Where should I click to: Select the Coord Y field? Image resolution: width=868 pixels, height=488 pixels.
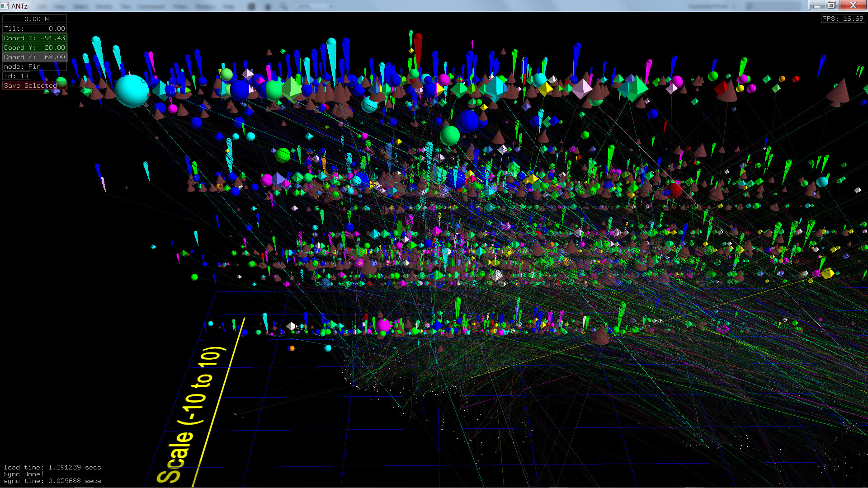35,47
